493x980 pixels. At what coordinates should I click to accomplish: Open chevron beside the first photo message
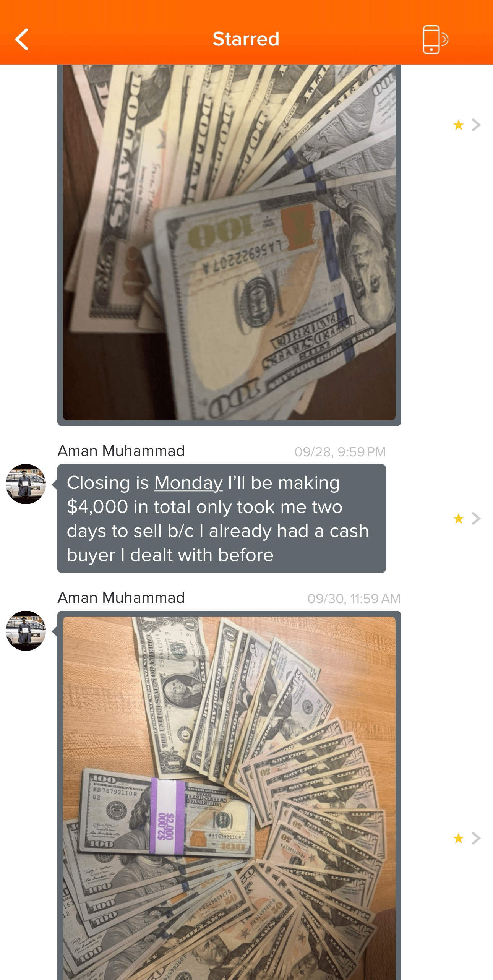pos(476,125)
